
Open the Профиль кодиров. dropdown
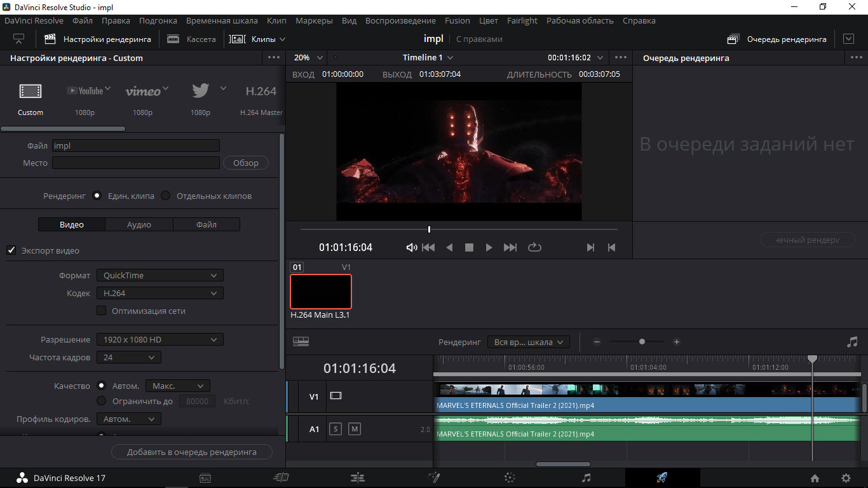tap(129, 419)
